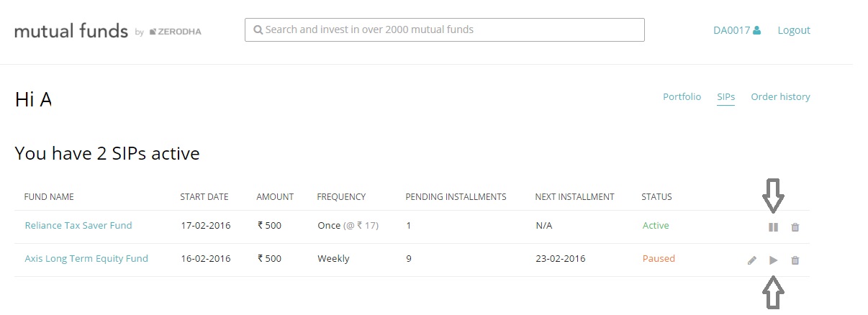Click the FUND NAME column header
Screen dimensions: 868x315
coord(49,196)
